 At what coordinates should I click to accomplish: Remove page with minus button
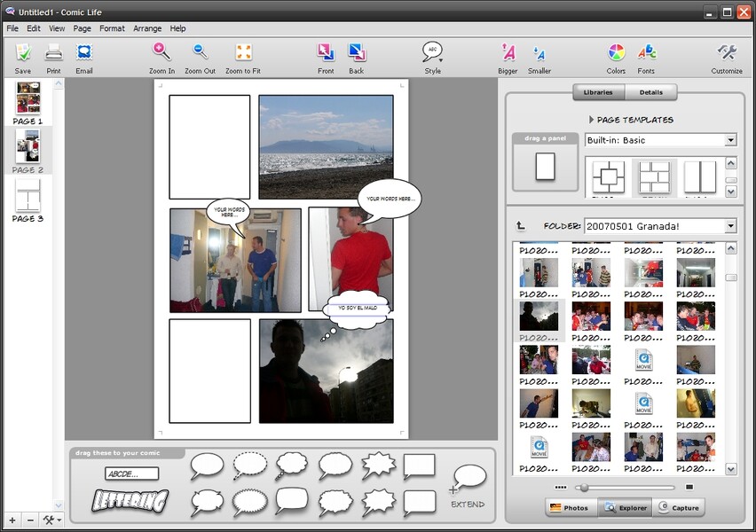pos(30,520)
